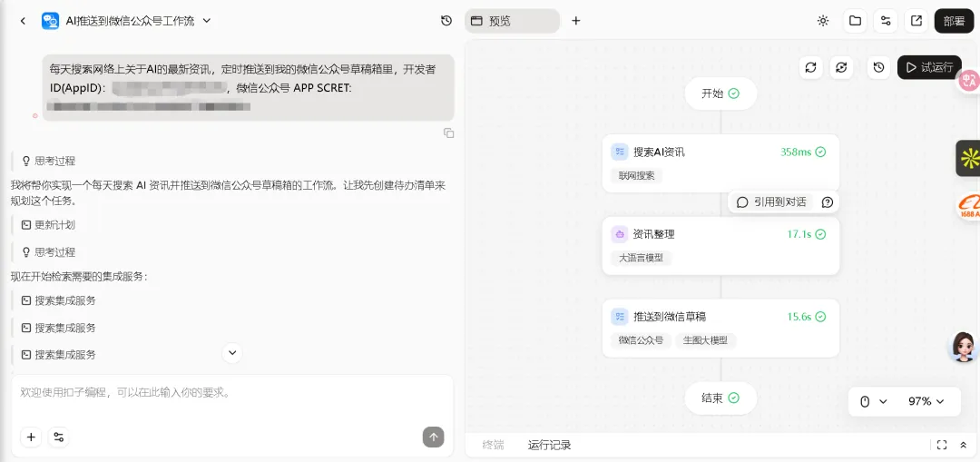Select the 结束 end node

coord(720,398)
